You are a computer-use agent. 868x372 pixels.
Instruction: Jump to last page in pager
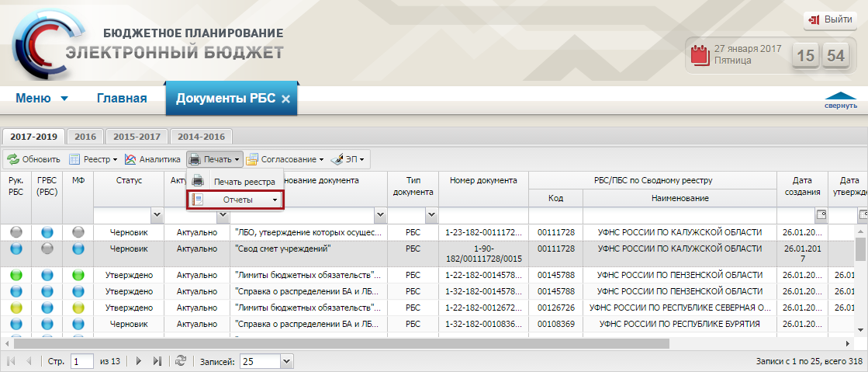[x=157, y=361]
